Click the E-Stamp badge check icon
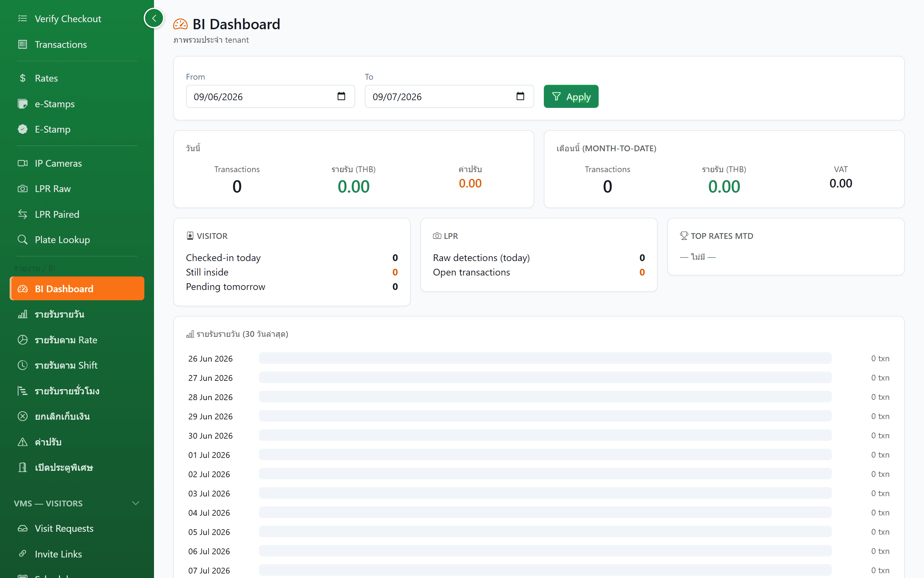This screenshot has width=924, height=578. click(x=22, y=129)
